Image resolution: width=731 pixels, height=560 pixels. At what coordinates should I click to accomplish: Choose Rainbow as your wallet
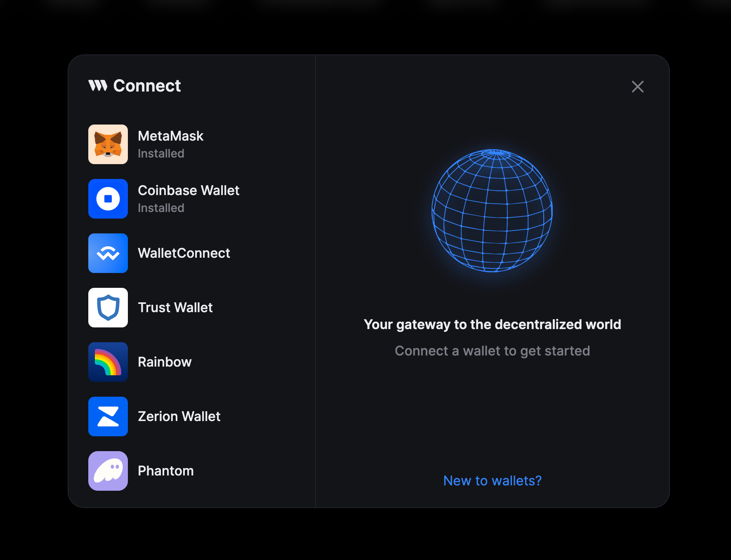165,362
